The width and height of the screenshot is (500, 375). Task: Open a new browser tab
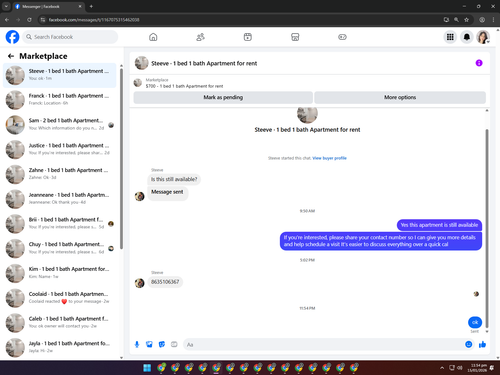pyautogui.click(x=91, y=6)
